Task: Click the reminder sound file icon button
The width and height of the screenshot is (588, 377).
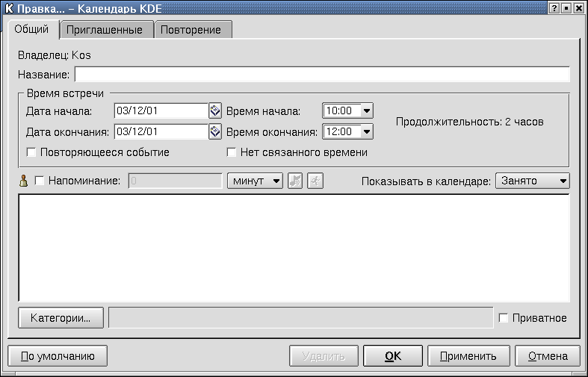Action: click(295, 181)
